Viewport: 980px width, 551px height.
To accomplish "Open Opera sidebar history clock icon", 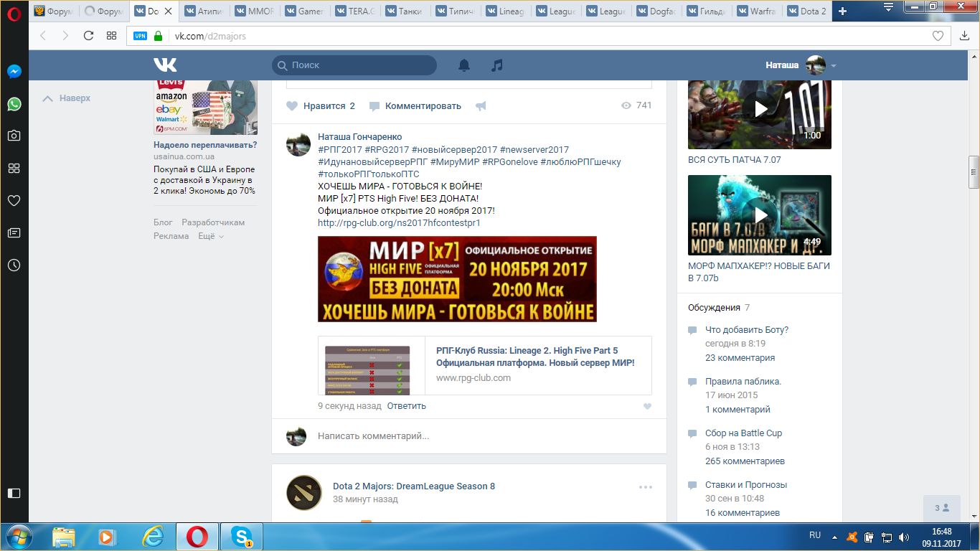I will pos(14,265).
